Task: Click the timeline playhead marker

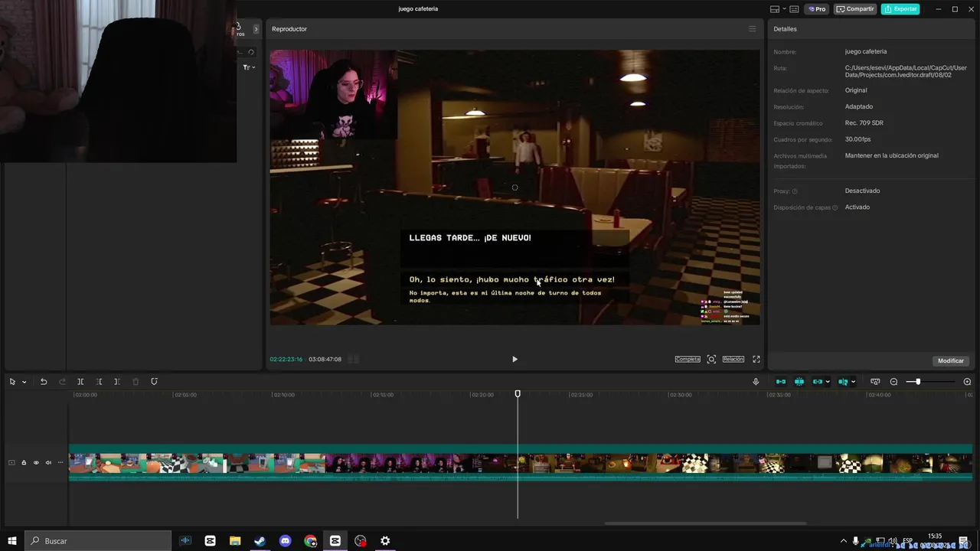Action: click(x=518, y=393)
